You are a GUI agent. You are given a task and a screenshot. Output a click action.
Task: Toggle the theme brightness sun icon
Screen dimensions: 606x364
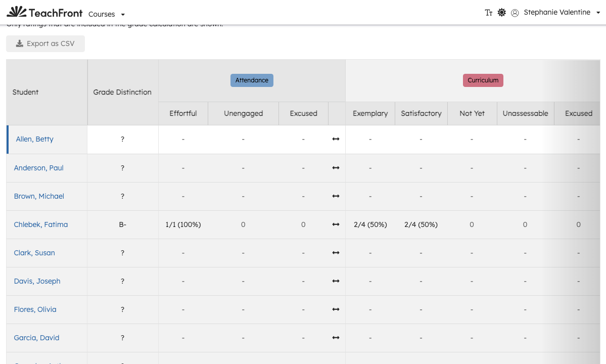(x=502, y=12)
